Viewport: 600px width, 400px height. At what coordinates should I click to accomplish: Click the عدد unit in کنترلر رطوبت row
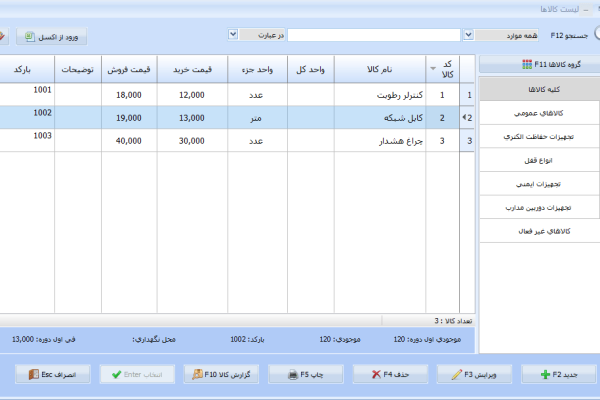click(257, 95)
